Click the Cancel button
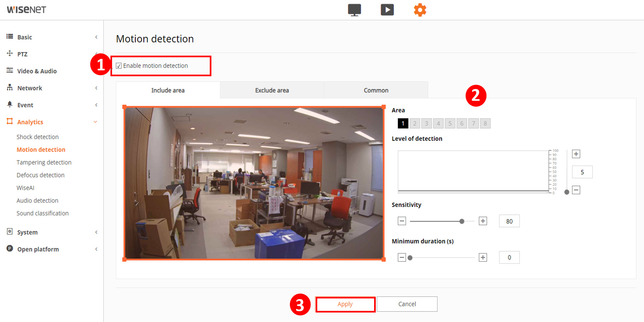 pyautogui.click(x=407, y=304)
